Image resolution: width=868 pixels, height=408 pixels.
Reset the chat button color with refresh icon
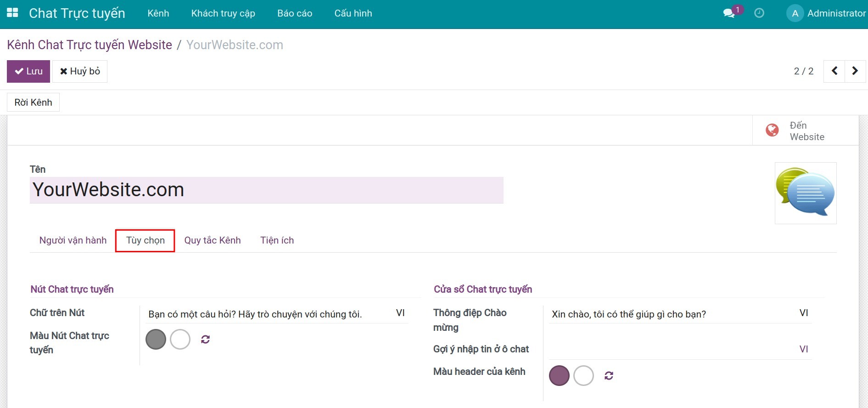point(205,340)
